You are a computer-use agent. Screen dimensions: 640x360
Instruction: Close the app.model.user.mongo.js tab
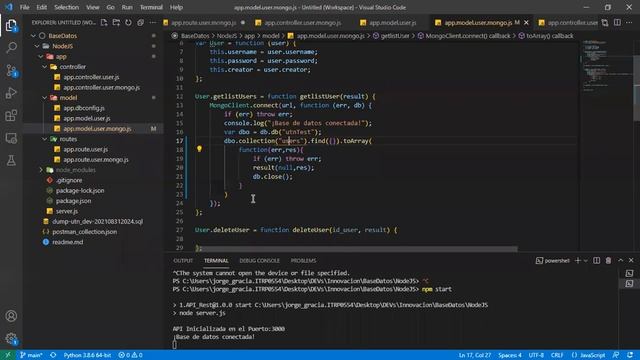[526, 23]
